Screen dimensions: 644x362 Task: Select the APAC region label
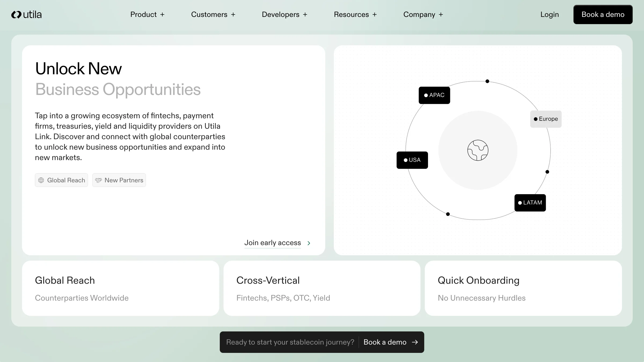tap(434, 95)
